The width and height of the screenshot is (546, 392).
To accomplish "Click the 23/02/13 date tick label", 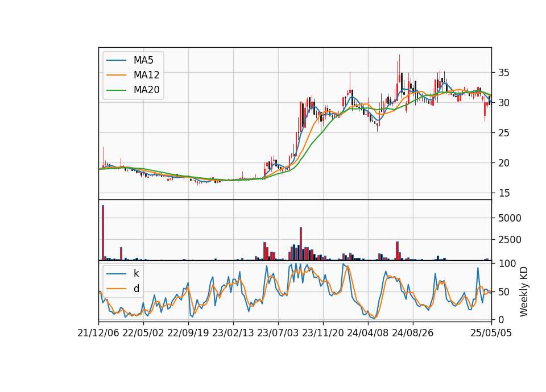I will [x=233, y=333].
